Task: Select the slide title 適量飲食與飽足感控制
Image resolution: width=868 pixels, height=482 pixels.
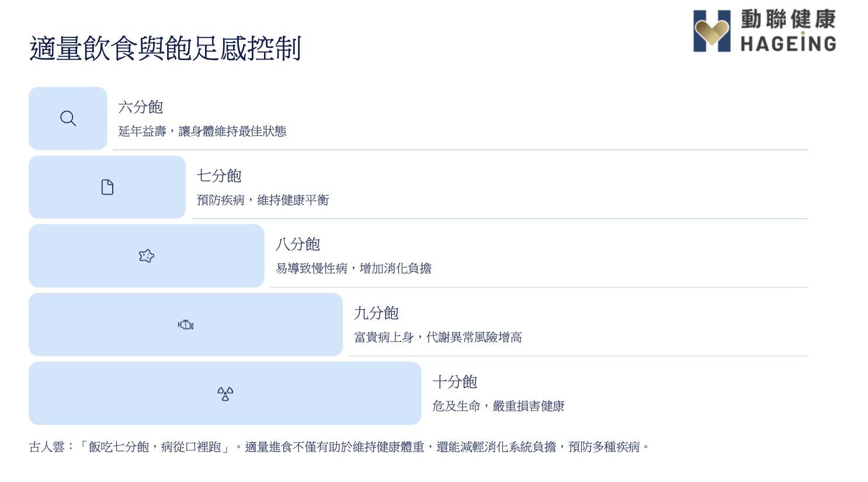Action: [x=165, y=48]
